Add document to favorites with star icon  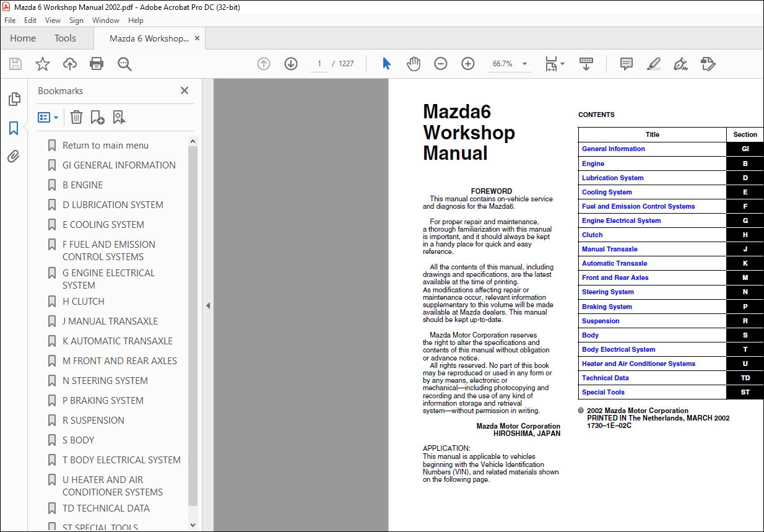42,64
